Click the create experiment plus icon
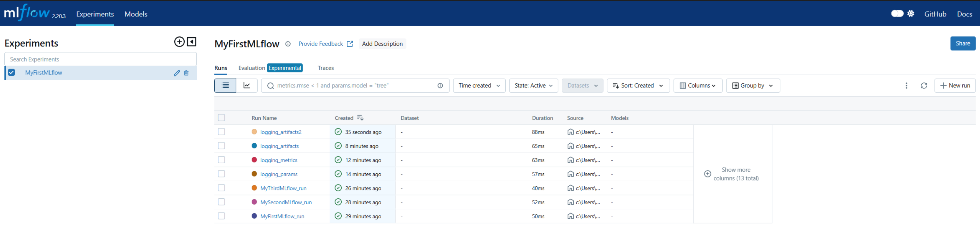 179,42
